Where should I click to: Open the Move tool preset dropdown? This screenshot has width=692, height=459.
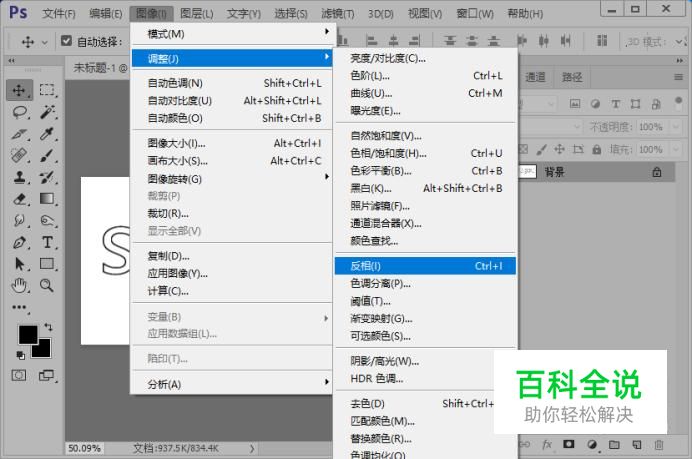tap(44, 42)
